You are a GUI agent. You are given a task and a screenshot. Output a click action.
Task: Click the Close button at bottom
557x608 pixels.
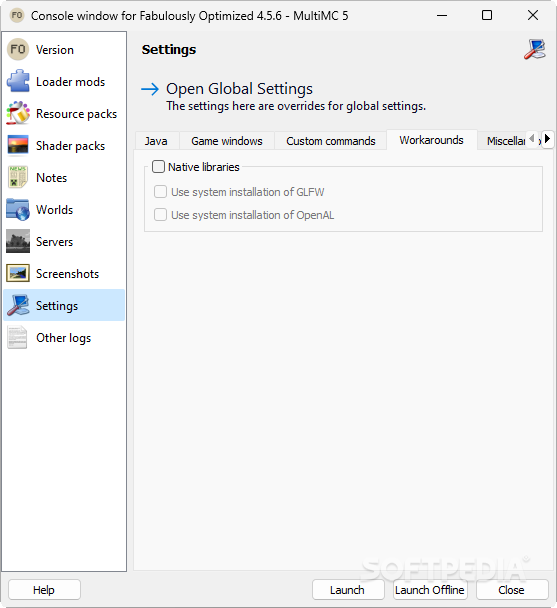pos(512,590)
